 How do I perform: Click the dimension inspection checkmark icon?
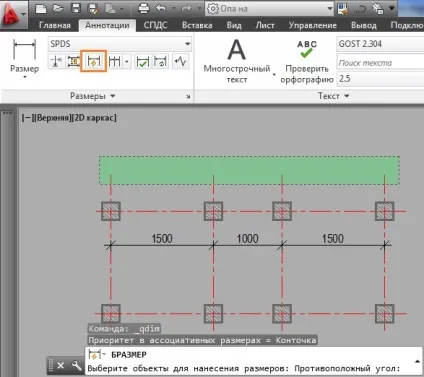[143, 61]
